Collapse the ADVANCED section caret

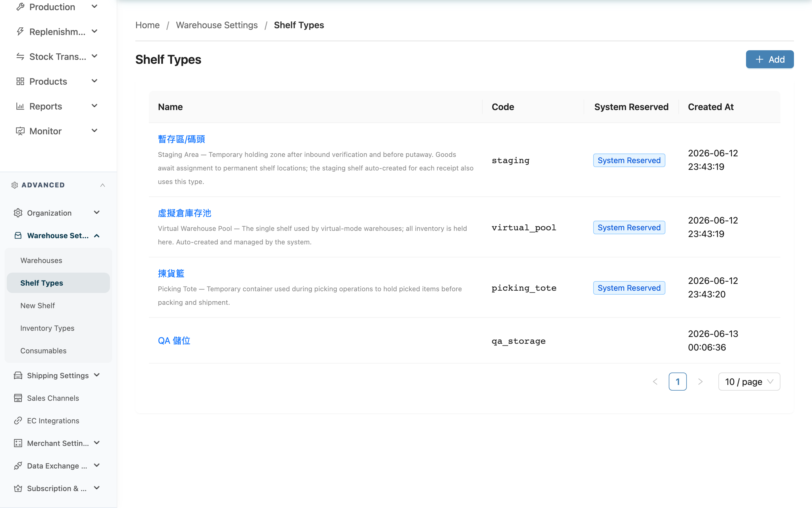(103, 185)
